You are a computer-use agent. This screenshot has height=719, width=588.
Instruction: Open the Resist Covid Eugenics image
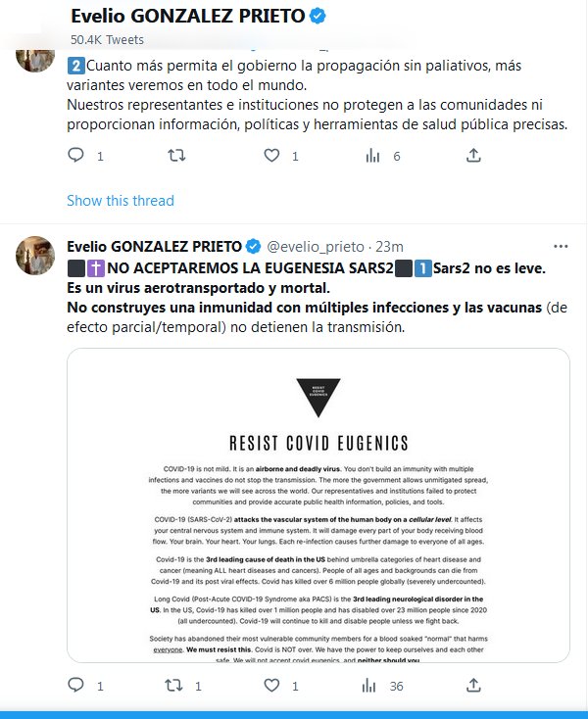pyautogui.click(x=318, y=505)
